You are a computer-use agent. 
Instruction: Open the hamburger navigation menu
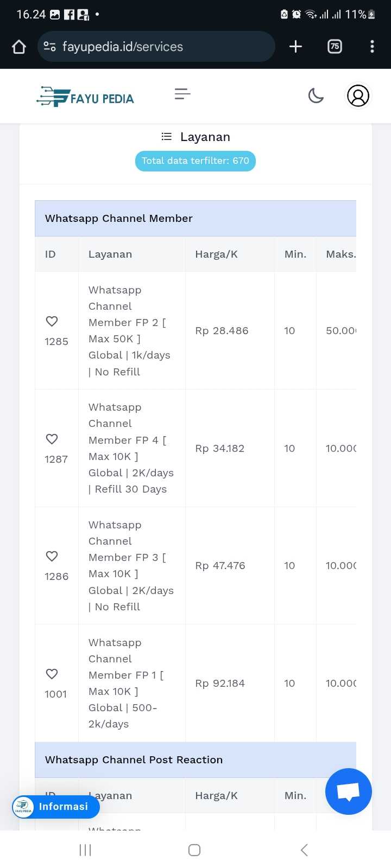(182, 94)
